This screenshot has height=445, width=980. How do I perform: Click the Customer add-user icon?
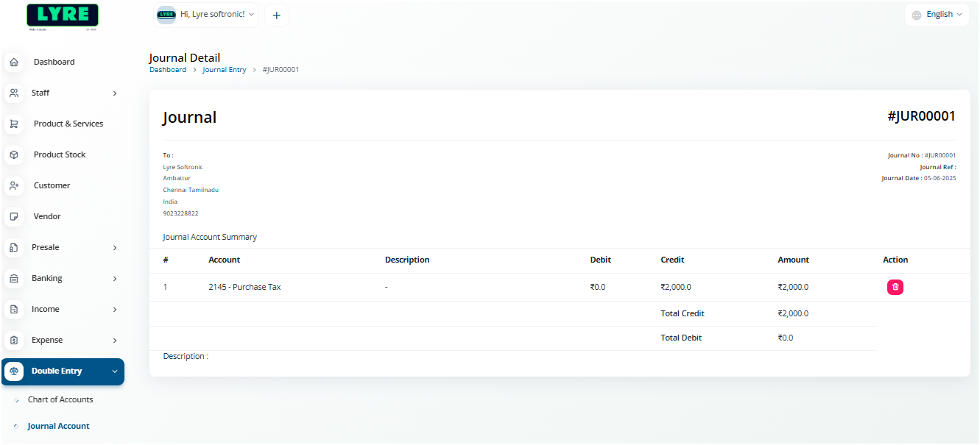14,186
